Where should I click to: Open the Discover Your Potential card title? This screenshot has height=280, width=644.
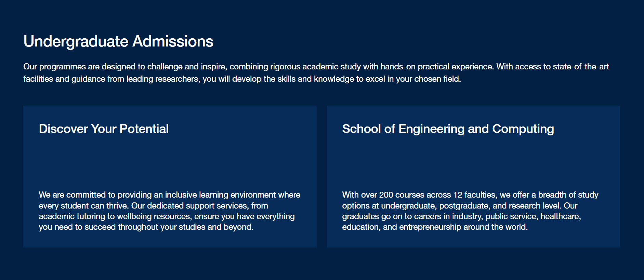click(x=104, y=129)
